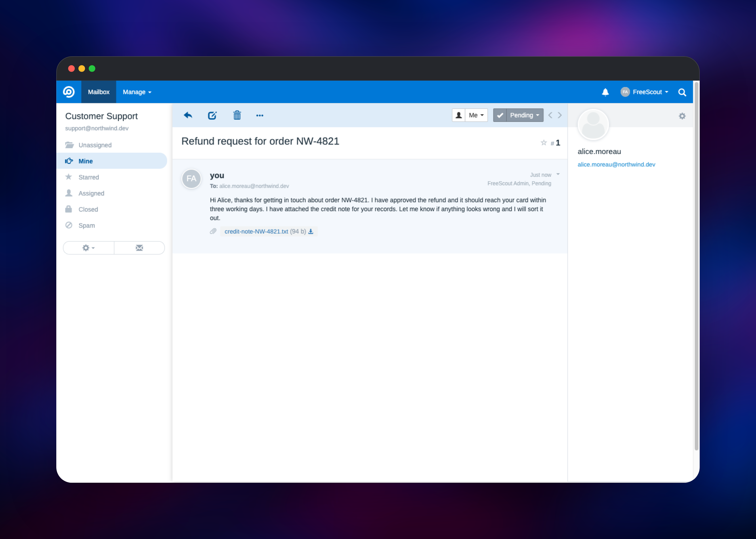The height and width of the screenshot is (539, 756).
Task: Open the notifications bell
Action: (605, 92)
